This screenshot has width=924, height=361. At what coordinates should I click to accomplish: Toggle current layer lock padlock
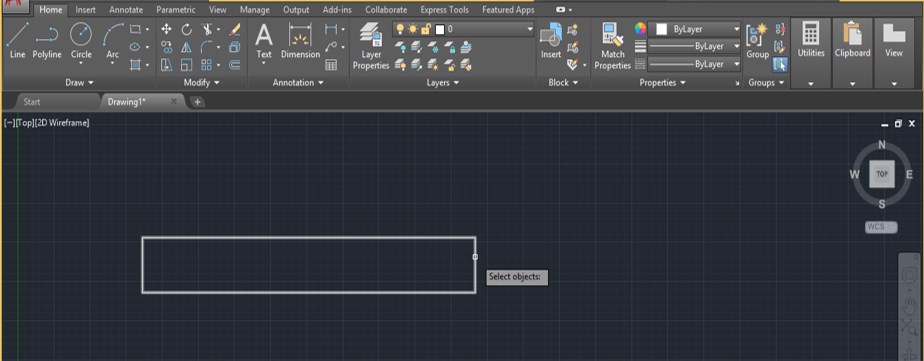425,29
